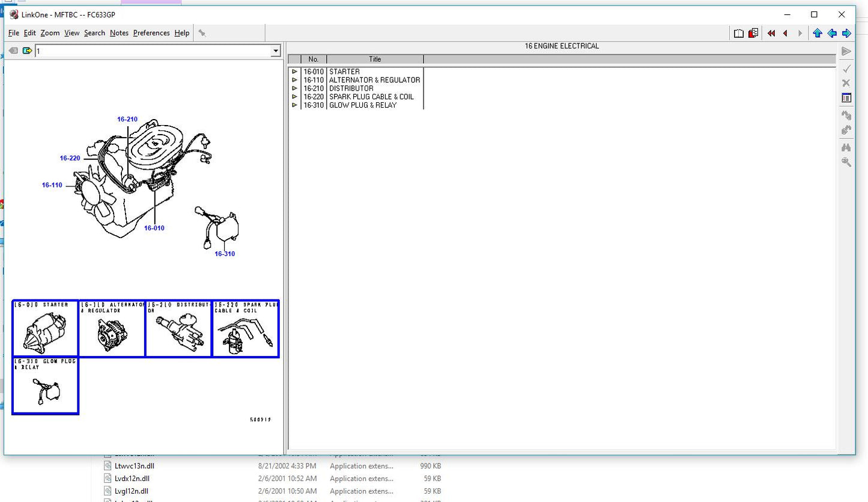The width and height of the screenshot is (868, 502).
Task: Open the page number dropdown arrow
Action: tap(276, 51)
